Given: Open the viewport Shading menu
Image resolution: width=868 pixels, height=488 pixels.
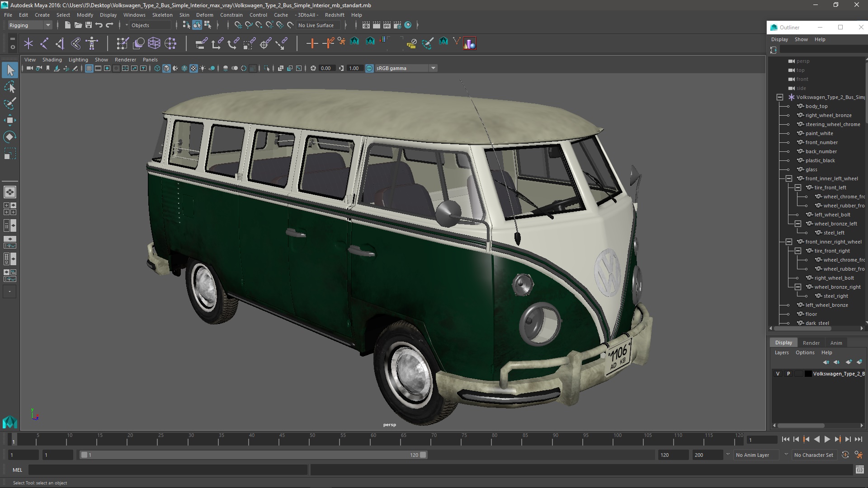Looking at the screenshot, I should tap(52, 60).
